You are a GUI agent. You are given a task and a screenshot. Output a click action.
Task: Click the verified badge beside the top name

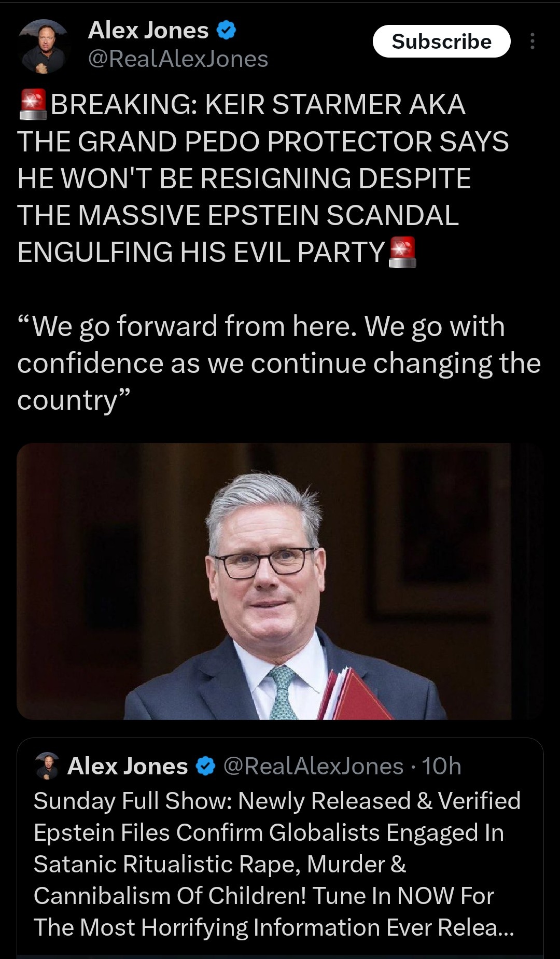[226, 31]
